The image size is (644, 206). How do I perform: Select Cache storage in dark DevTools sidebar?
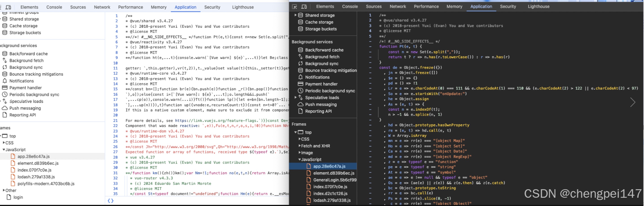tap(319, 22)
